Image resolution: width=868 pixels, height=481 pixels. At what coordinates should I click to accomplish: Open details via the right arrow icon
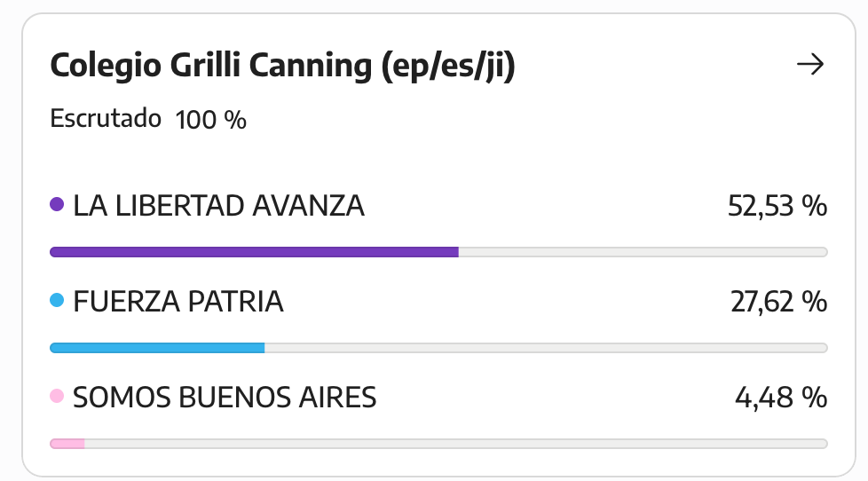(810, 64)
